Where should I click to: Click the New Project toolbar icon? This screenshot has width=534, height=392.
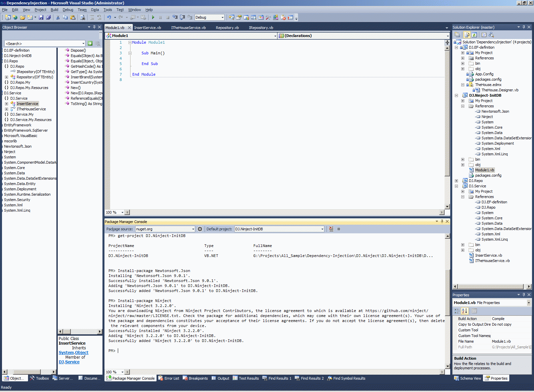[x=8, y=17]
